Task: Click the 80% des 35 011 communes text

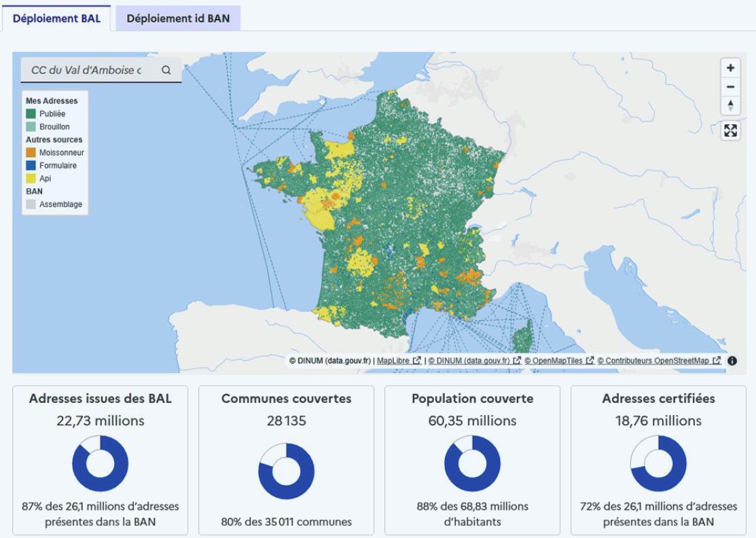Action: (287, 522)
